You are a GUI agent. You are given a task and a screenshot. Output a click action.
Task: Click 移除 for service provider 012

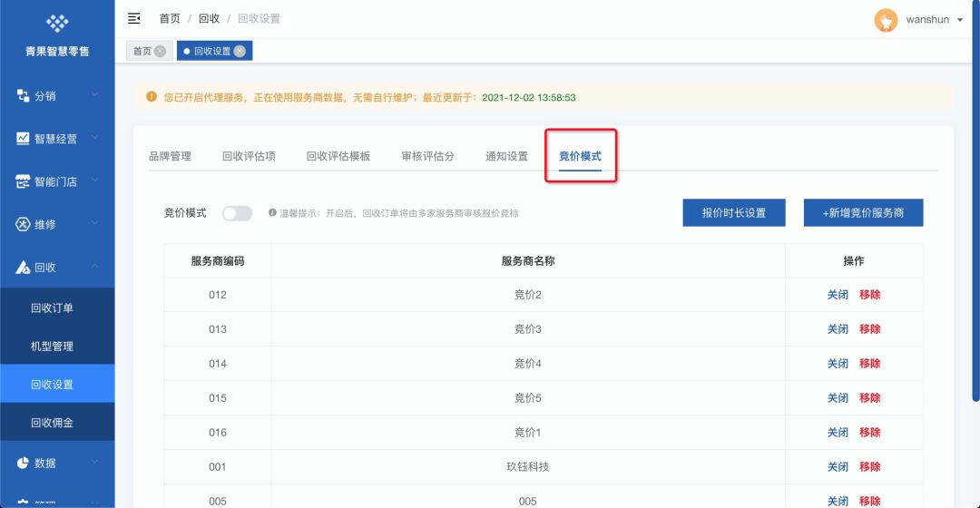(869, 295)
